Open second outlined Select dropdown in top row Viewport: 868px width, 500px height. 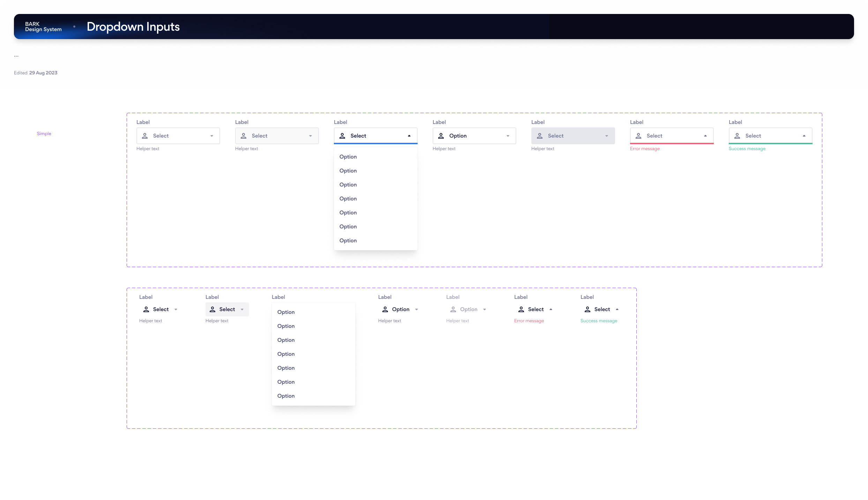click(x=277, y=136)
